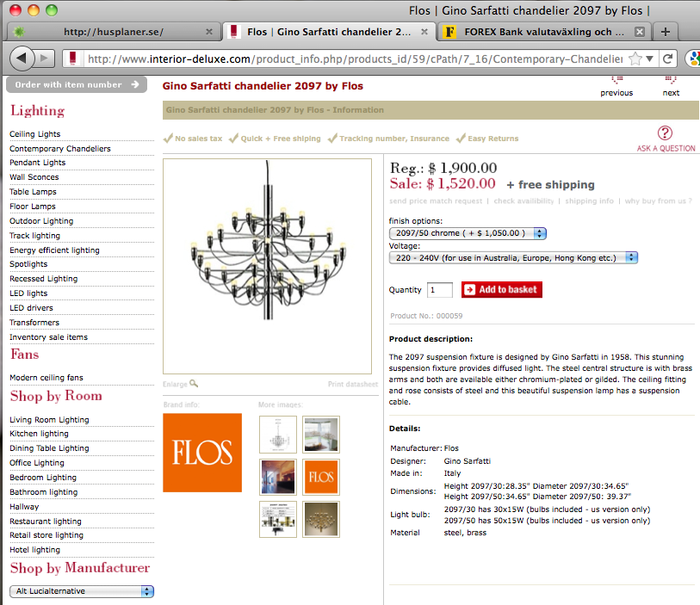Switch to the husplaner.se tab
The height and width of the screenshot is (605, 700).
114,32
